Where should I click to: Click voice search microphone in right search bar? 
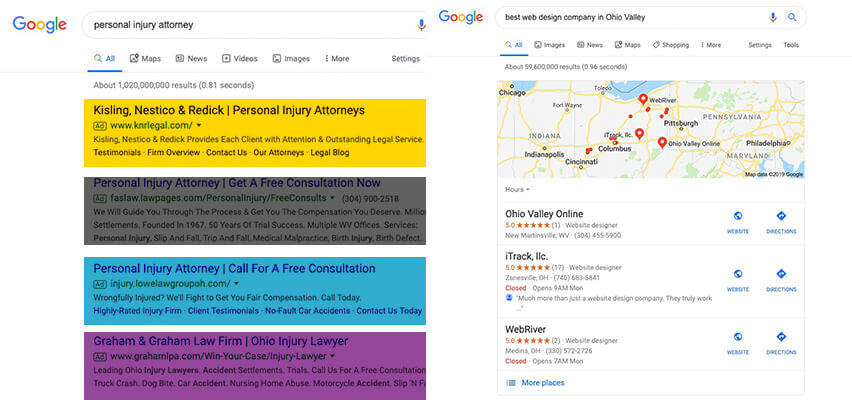(x=773, y=17)
